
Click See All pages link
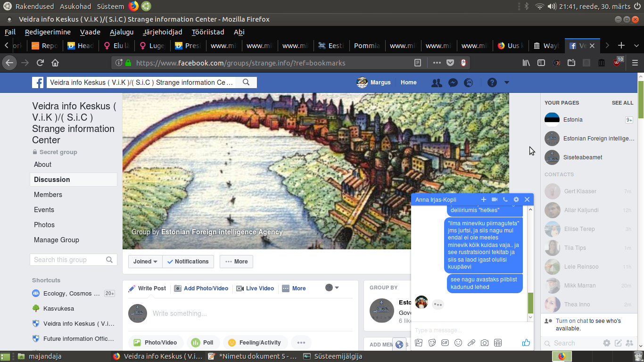[622, 103]
